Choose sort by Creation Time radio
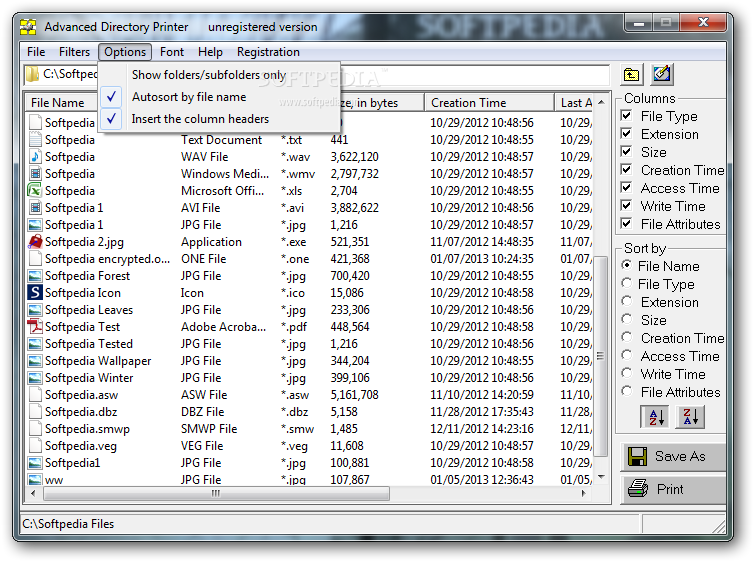 [x=627, y=337]
